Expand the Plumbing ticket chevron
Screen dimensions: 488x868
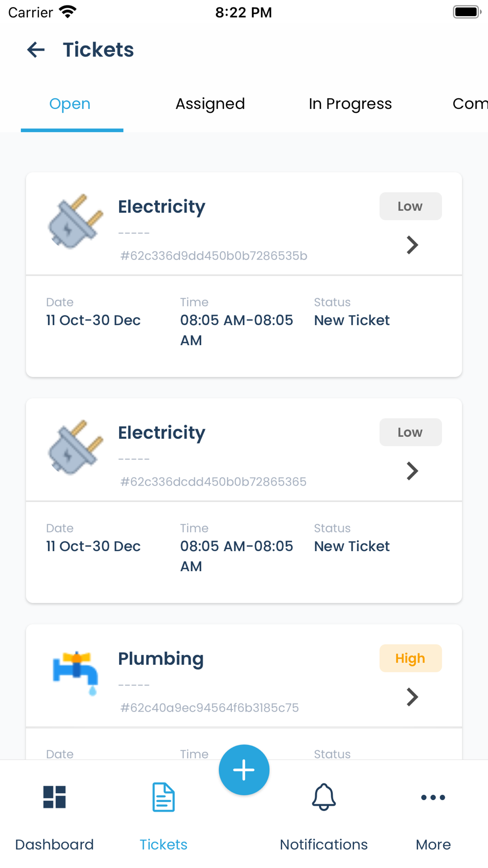pos(412,697)
